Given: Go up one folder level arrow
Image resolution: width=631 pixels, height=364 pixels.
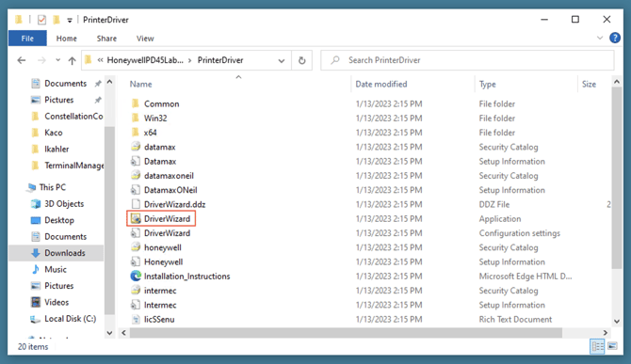Looking at the screenshot, I should [x=72, y=60].
